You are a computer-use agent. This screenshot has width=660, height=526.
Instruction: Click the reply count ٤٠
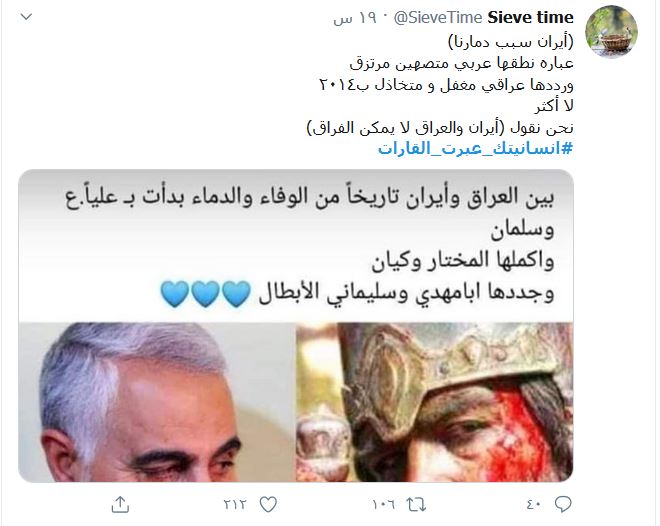[534, 504]
